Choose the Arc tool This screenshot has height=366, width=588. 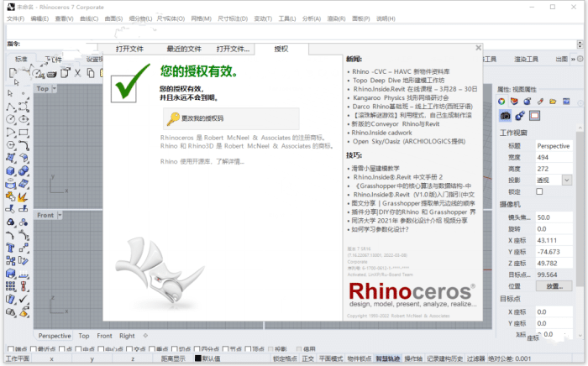(x=10, y=133)
